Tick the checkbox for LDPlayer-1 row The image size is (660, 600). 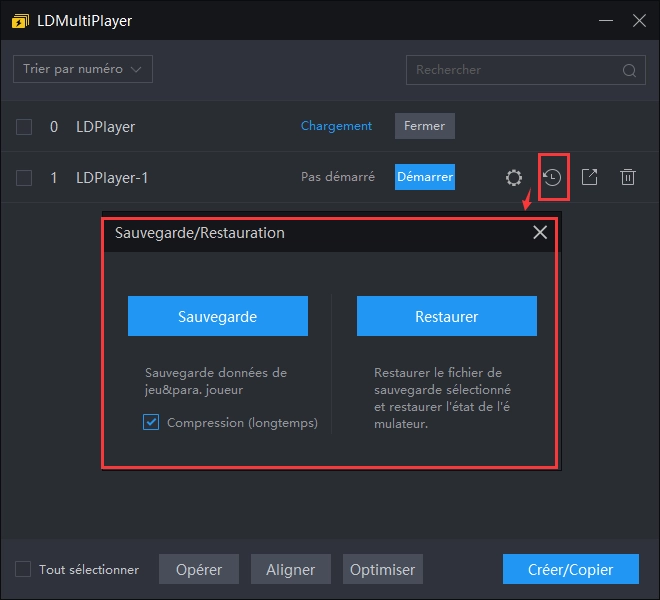click(x=24, y=177)
